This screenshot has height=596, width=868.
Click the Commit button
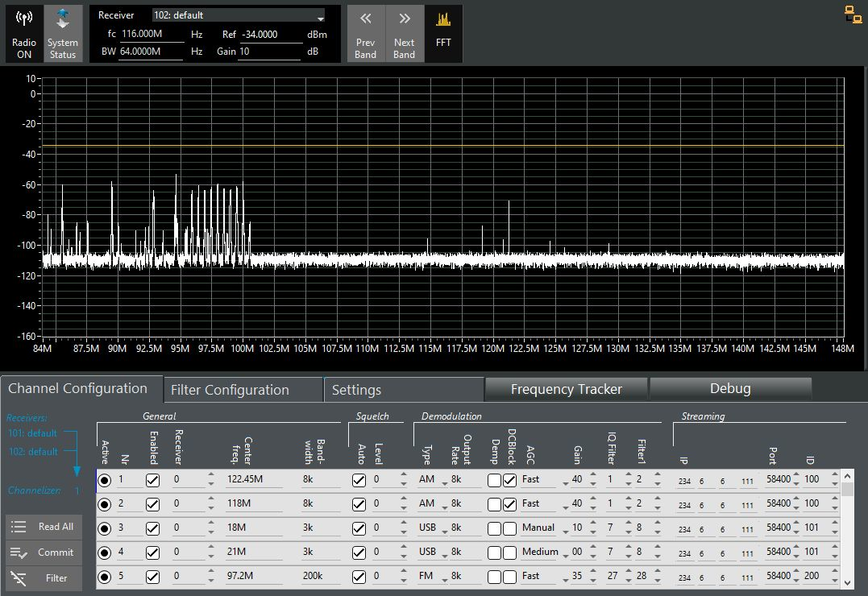tap(44, 553)
